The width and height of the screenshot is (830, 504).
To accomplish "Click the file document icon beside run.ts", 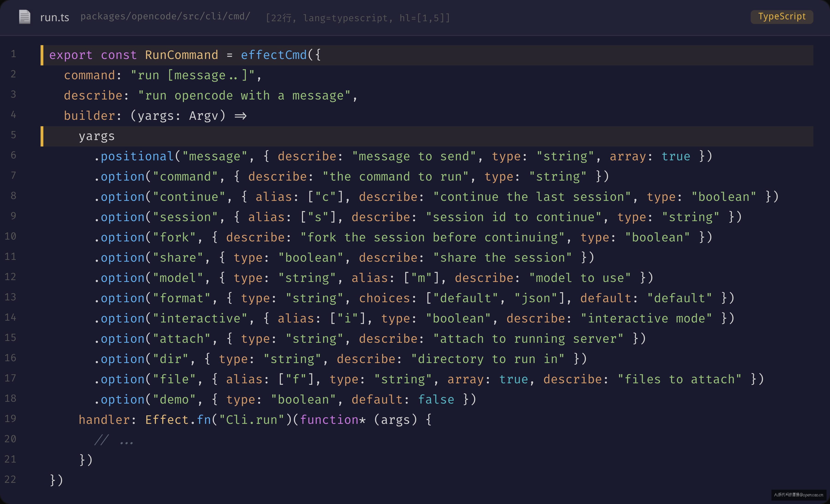I will [25, 17].
